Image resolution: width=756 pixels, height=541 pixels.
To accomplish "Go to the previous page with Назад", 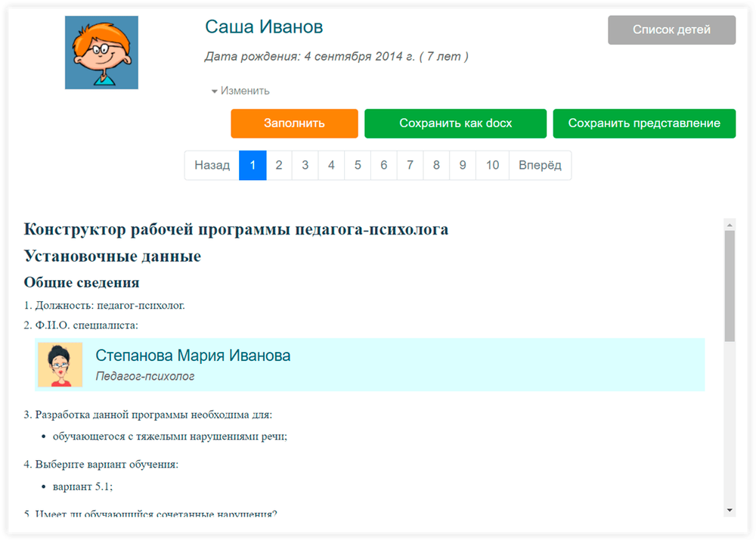I will pos(212,165).
